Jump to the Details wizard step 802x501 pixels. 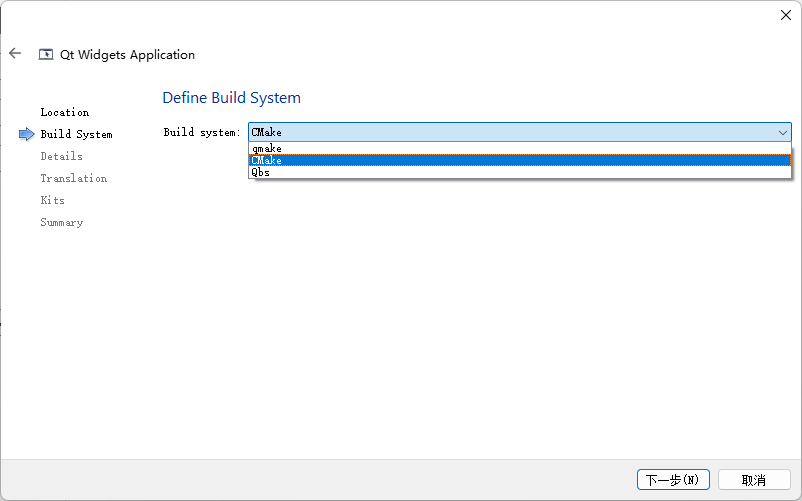point(61,156)
